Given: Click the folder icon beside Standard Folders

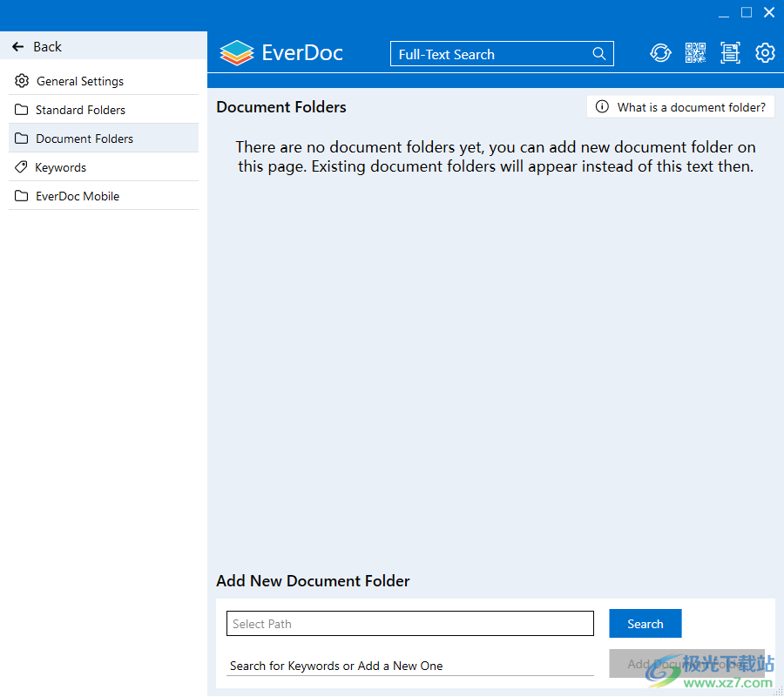Looking at the screenshot, I should pyautogui.click(x=21, y=110).
